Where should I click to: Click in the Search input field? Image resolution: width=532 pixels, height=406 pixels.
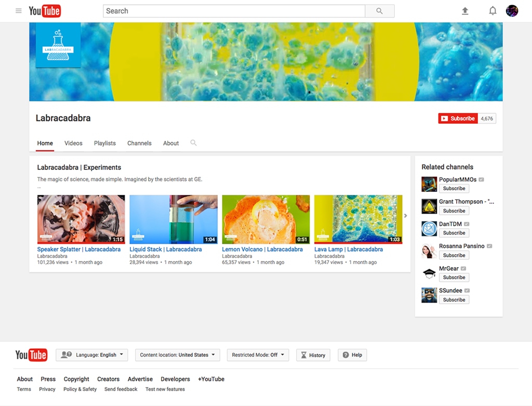[x=234, y=11]
